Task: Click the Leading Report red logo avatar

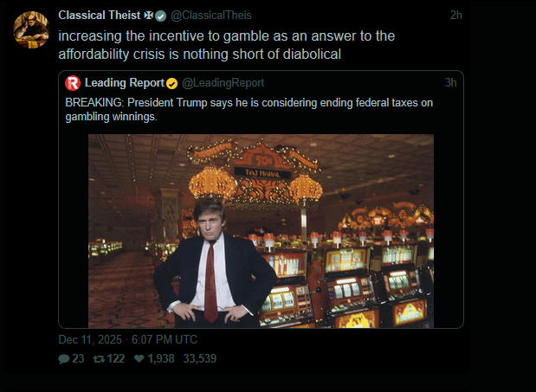Action: [x=73, y=83]
